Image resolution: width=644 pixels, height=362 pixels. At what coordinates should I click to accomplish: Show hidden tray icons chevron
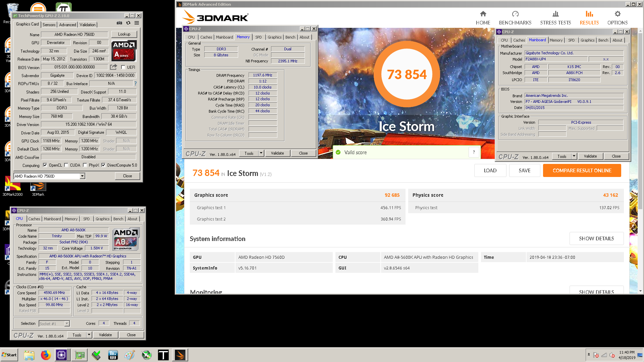coord(589,355)
